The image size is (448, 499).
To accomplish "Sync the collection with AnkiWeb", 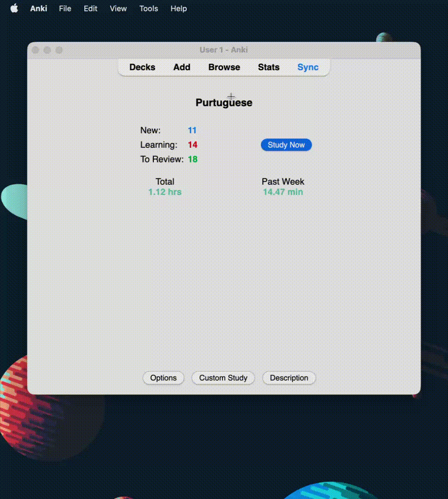I will pos(308,67).
